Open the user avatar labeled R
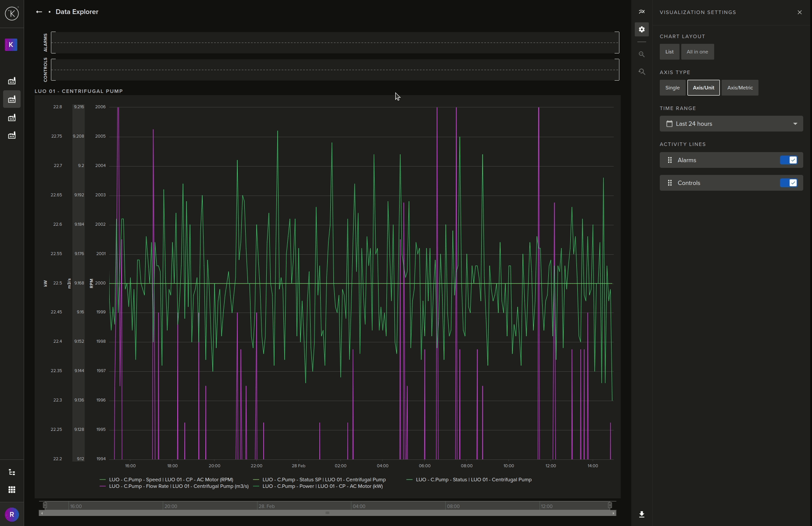 click(x=12, y=514)
